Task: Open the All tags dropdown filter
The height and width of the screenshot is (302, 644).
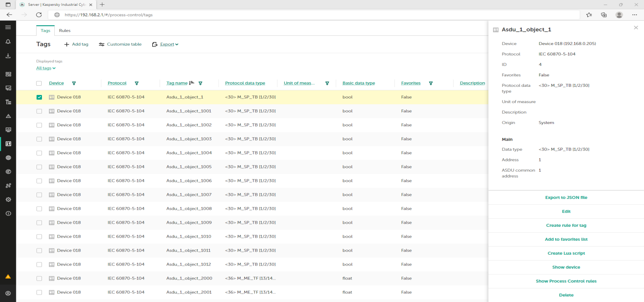Action: coord(46,68)
